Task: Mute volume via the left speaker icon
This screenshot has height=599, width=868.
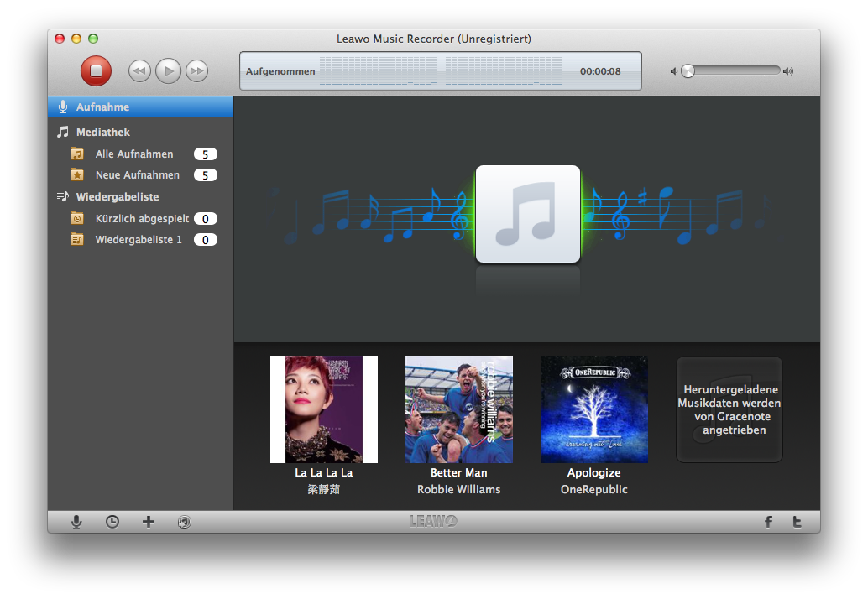Action: [x=673, y=71]
